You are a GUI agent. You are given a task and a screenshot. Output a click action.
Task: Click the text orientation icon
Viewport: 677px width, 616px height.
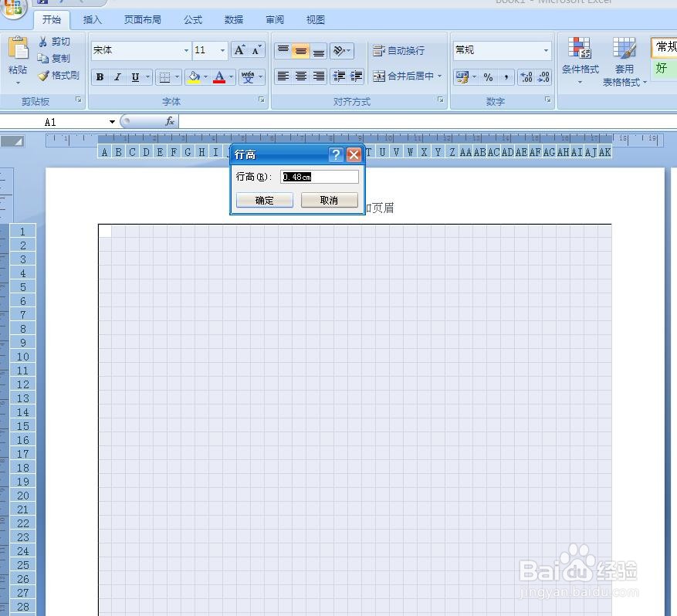coord(341,50)
